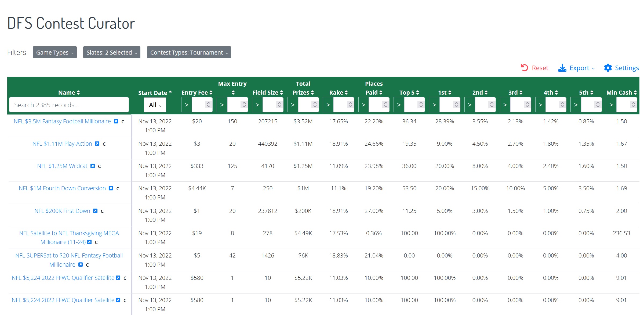Click the 440392 field size cell
The height and width of the screenshot is (315, 644).
pyautogui.click(x=268, y=144)
